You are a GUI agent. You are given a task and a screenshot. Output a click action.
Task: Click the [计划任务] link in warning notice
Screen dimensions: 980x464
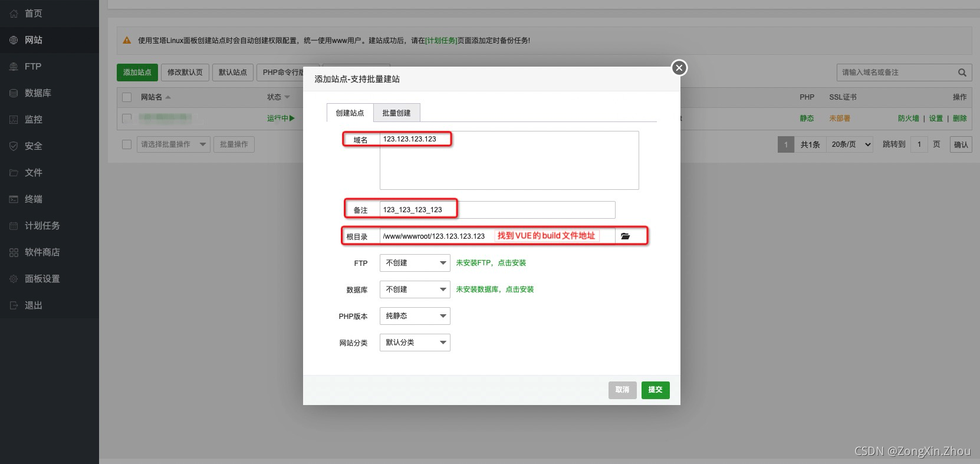click(x=441, y=41)
